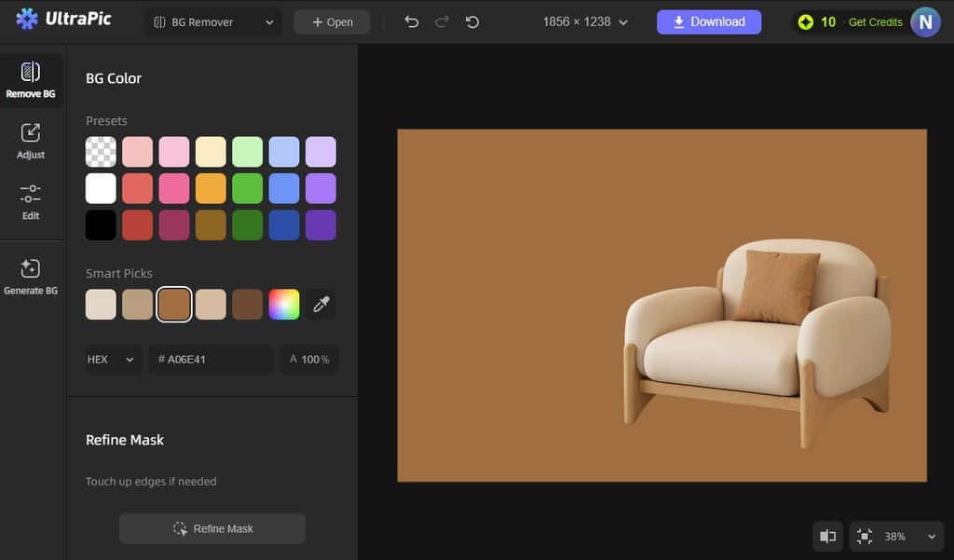Choose the bright green preset swatch
Screen dimensions: 954x560
pos(247,188)
